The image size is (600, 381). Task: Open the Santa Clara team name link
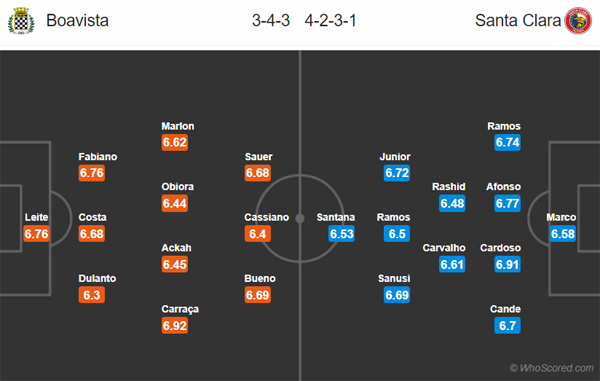[x=518, y=21]
